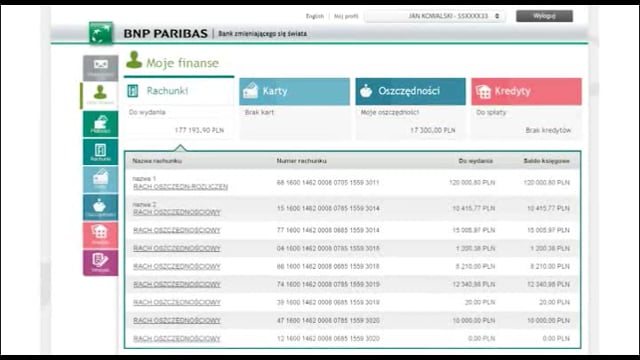Open the account link with 20.00 PLN
This screenshot has height=360, width=640.
click(177, 302)
